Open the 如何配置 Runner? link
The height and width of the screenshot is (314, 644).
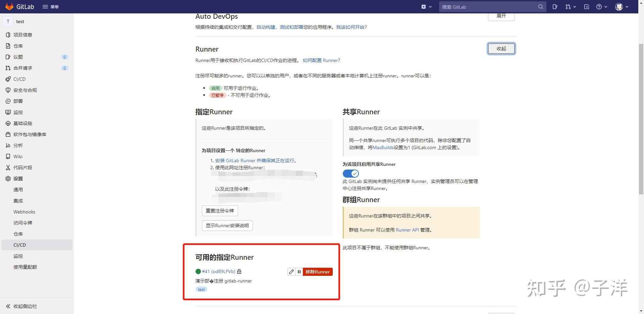(x=321, y=60)
